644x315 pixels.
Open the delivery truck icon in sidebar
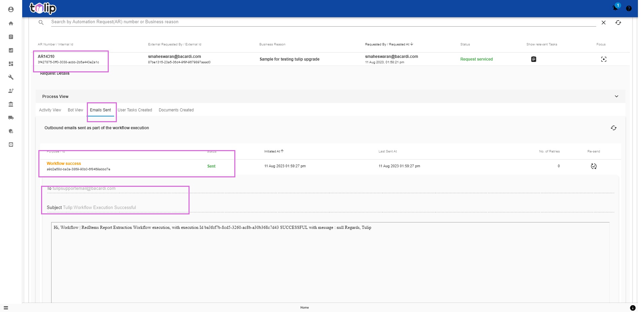(x=11, y=118)
